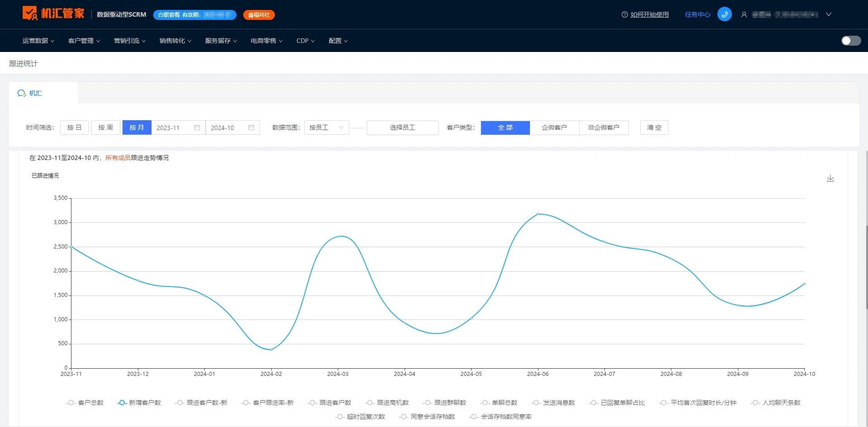Toggle the switch in the navigation bar
Image resolution: width=868 pixels, height=427 pixels.
pos(851,41)
